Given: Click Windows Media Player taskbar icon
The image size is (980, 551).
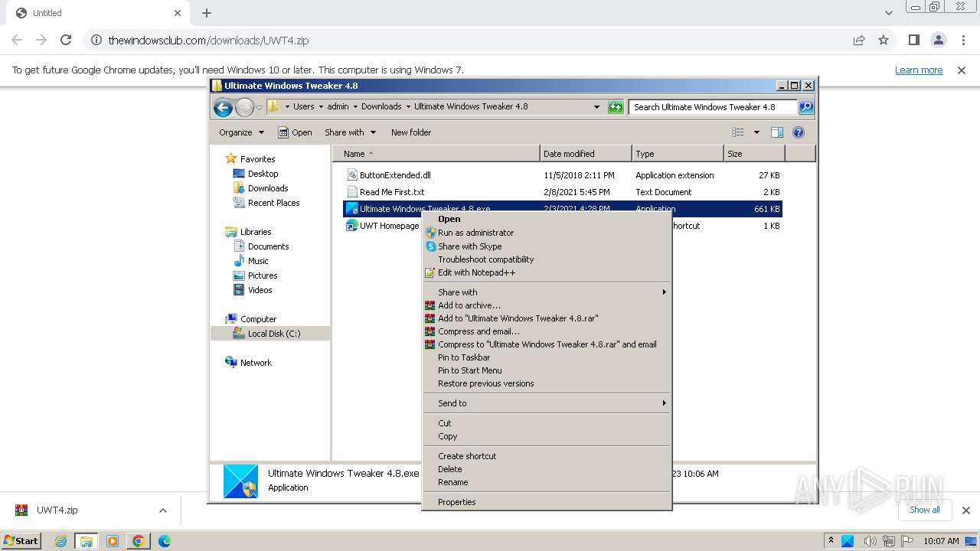Looking at the screenshot, I should point(113,541).
